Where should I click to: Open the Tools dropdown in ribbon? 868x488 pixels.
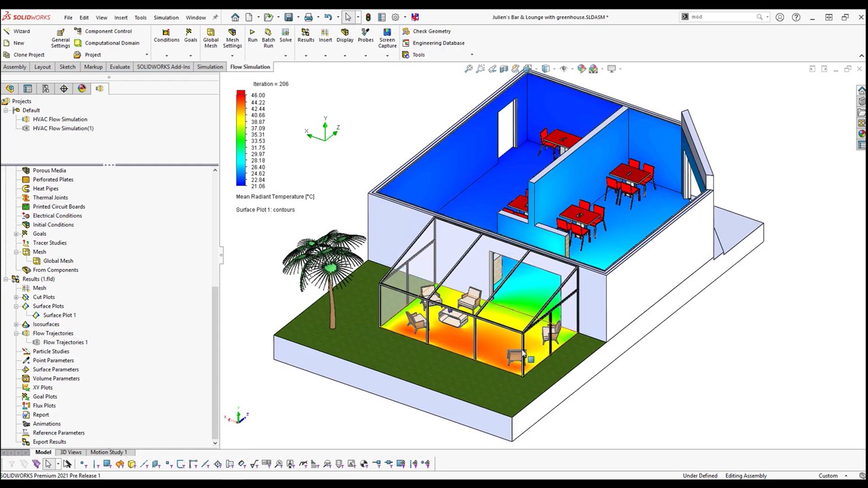472,55
